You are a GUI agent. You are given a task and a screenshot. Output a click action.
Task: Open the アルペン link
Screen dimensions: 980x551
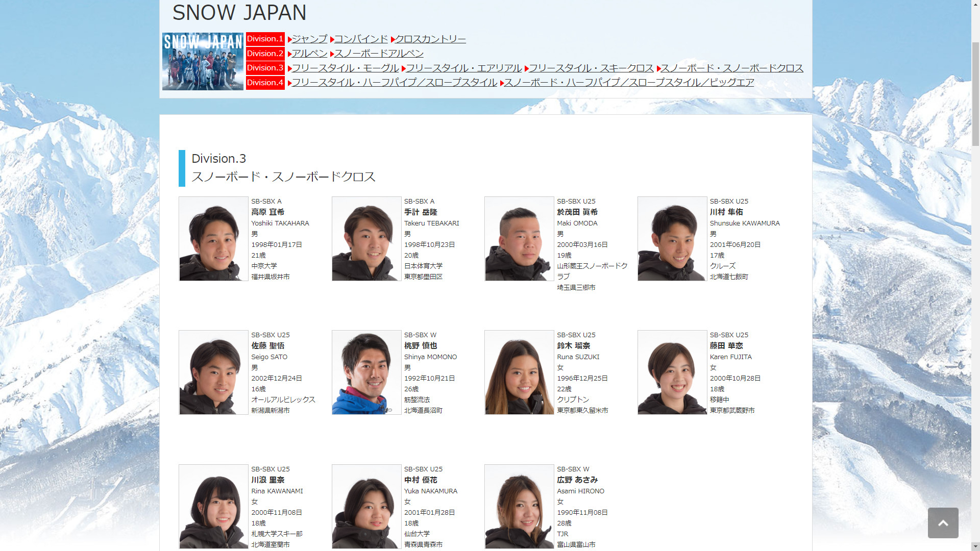point(309,54)
